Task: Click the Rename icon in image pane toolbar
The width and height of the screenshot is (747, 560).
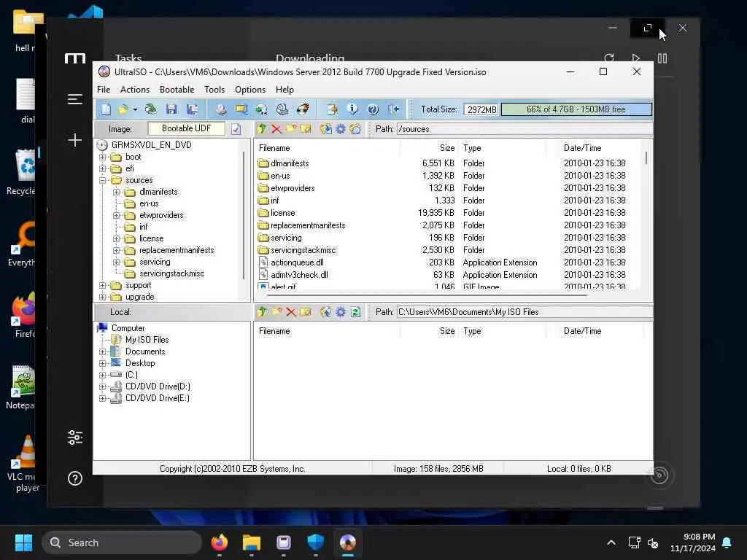Action: click(x=306, y=128)
